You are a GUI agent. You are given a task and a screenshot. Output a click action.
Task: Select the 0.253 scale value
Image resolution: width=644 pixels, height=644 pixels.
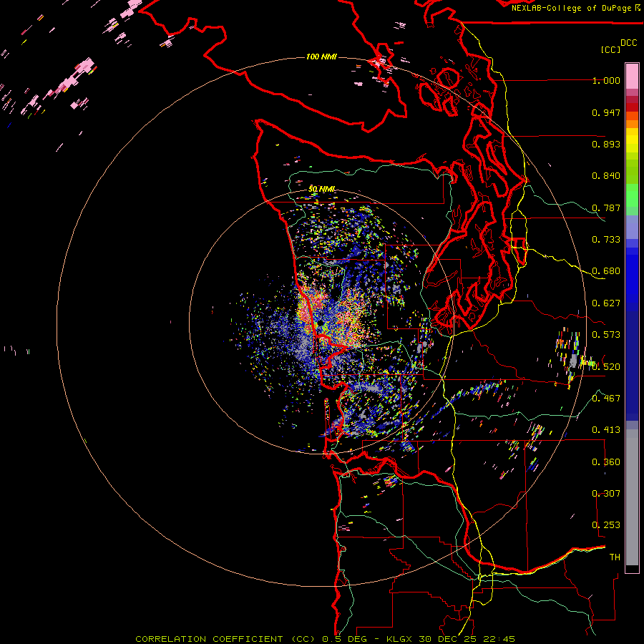606,525
